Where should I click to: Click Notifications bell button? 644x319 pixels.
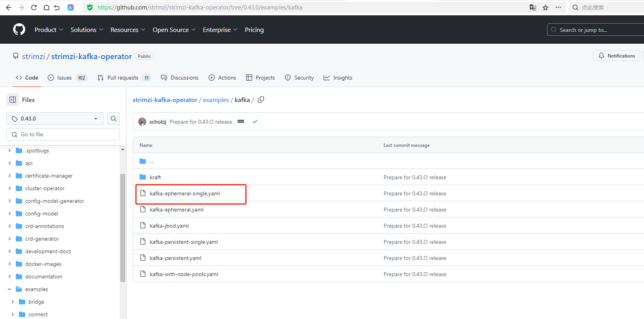click(x=616, y=56)
